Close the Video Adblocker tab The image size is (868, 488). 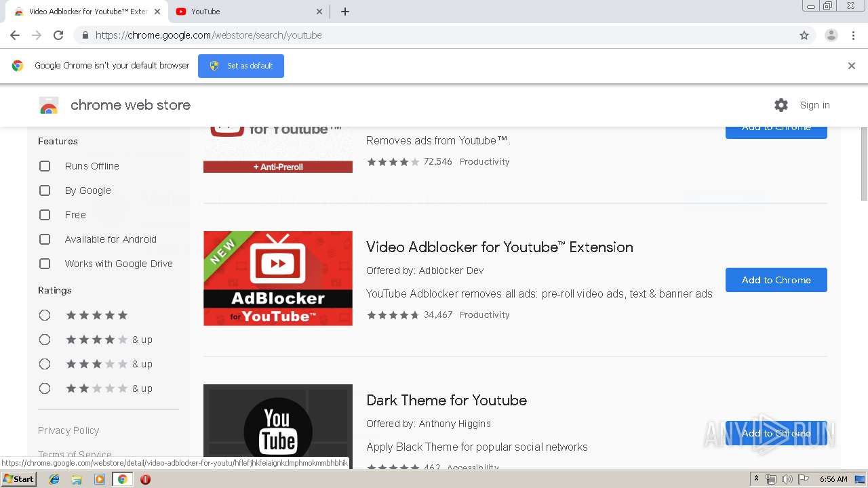(x=157, y=12)
